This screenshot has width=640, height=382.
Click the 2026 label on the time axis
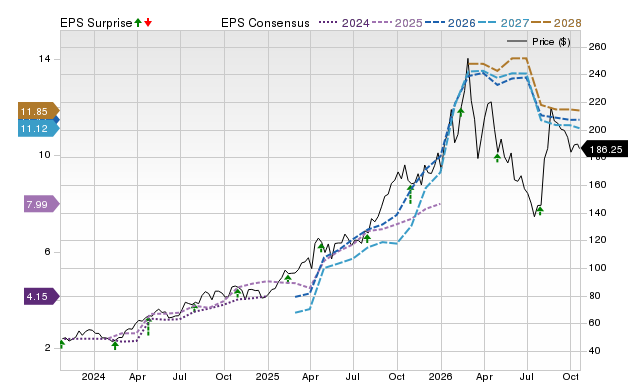pyautogui.click(x=440, y=376)
